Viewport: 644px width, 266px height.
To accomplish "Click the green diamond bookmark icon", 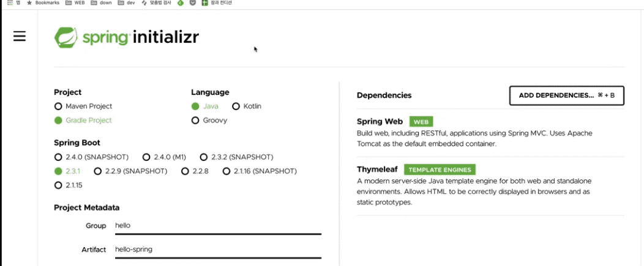I will (181, 3).
